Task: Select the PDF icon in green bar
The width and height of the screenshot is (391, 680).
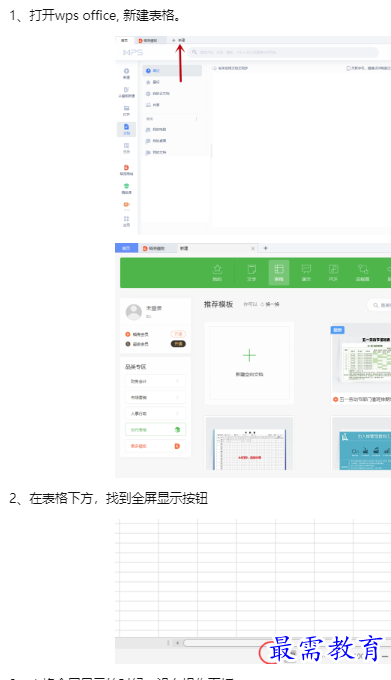Action: tap(333, 273)
